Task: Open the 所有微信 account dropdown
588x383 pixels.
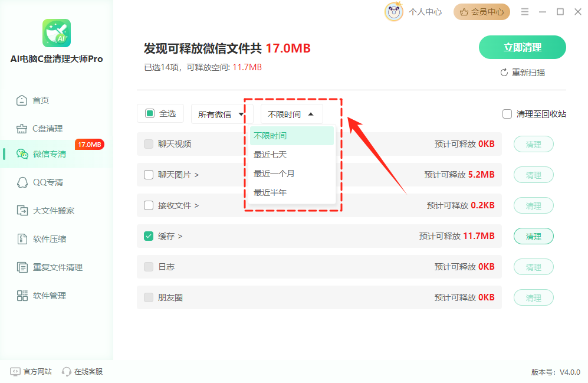Action: 221,114
